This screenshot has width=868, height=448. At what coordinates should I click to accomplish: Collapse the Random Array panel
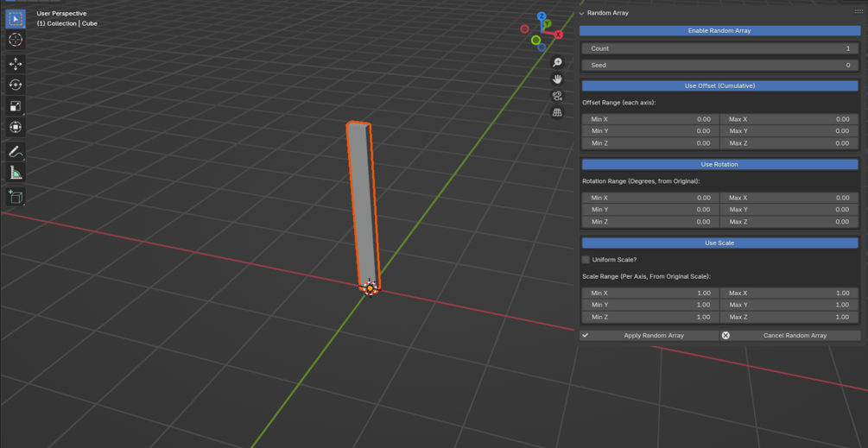pos(581,13)
